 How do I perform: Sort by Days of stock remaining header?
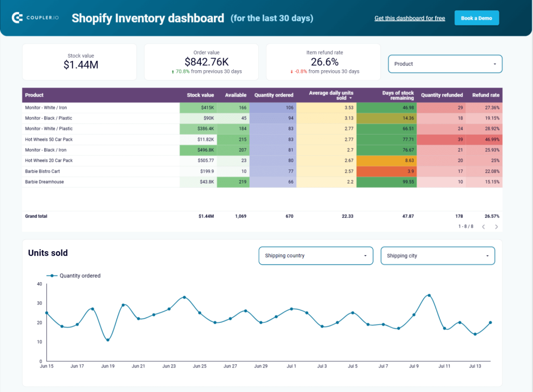pos(398,95)
